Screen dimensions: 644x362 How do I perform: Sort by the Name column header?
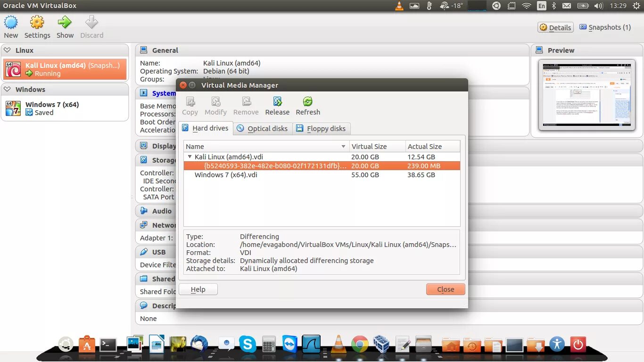(266, 147)
